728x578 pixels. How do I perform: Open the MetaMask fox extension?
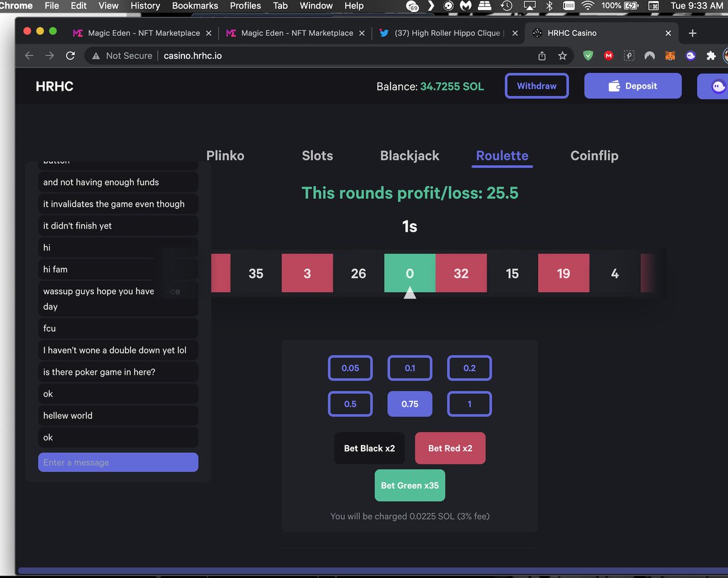670,55
